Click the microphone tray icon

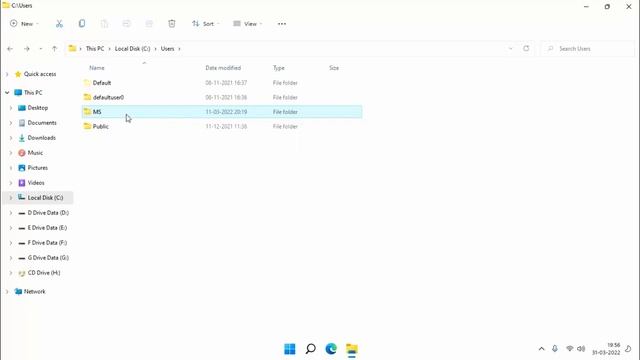click(555, 349)
